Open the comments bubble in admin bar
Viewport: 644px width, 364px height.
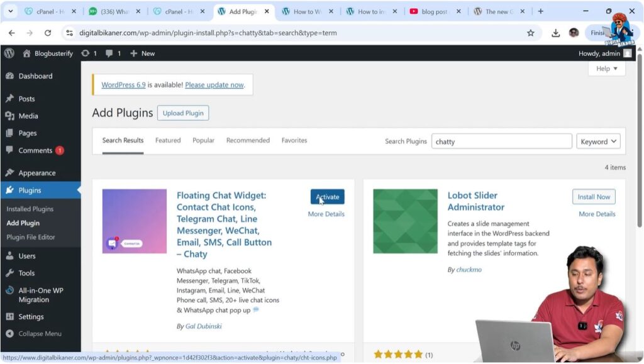click(x=113, y=53)
